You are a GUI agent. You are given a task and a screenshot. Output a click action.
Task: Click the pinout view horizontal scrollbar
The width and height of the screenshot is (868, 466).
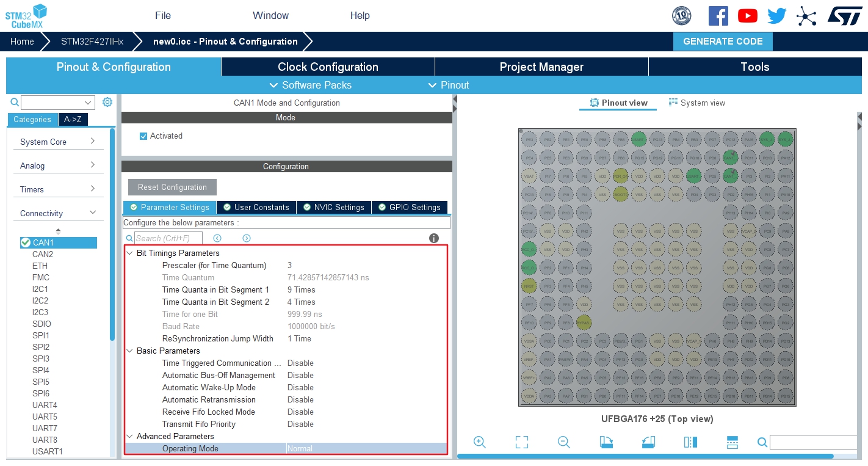[x=645, y=456]
